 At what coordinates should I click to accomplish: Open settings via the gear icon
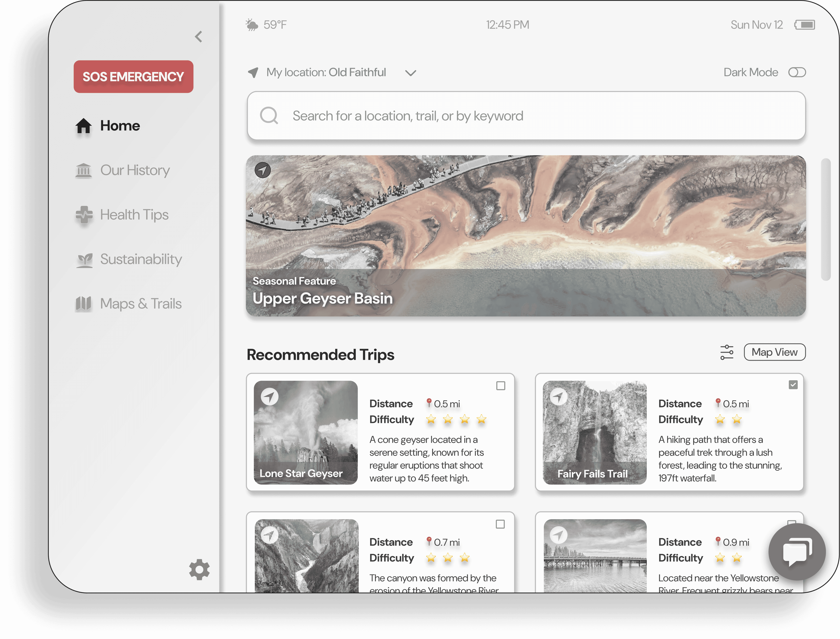click(199, 569)
